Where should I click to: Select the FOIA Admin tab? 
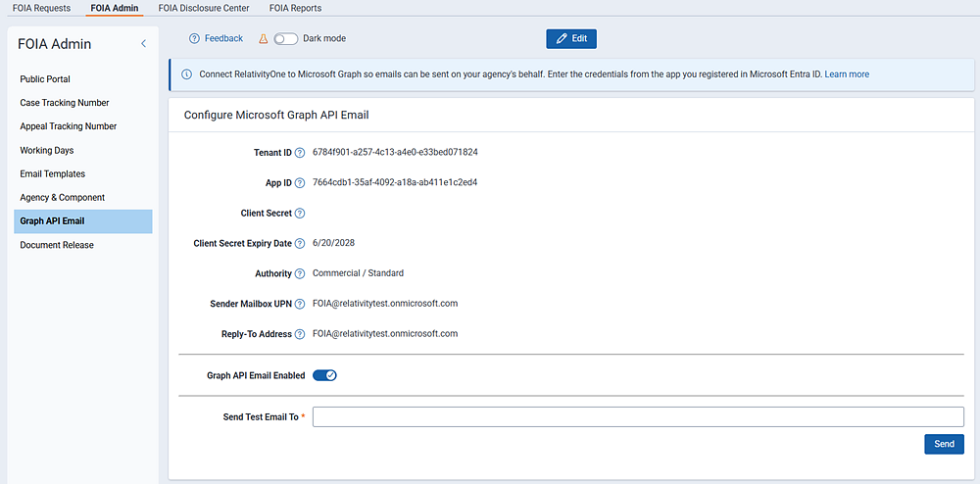click(x=115, y=8)
